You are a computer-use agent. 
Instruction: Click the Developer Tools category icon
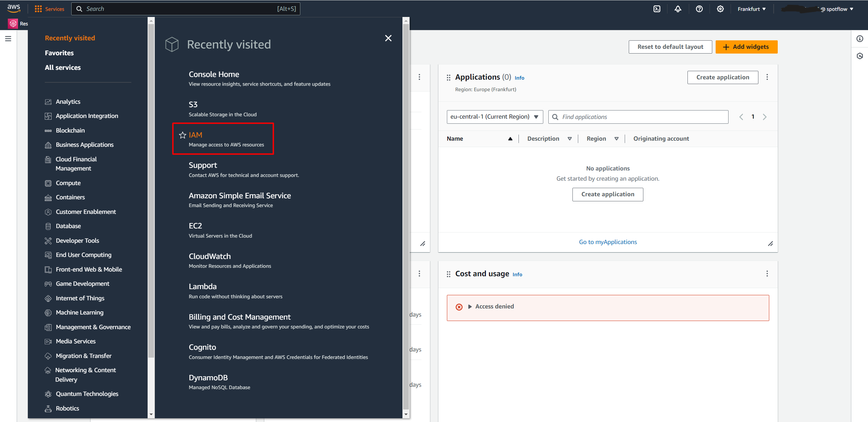click(48, 241)
